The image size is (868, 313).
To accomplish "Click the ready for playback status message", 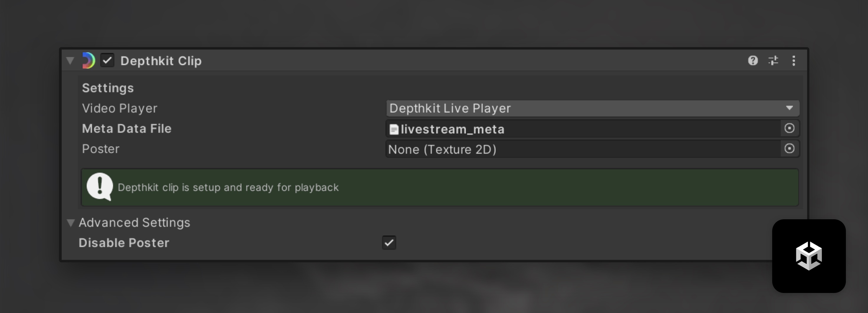I will [x=228, y=187].
